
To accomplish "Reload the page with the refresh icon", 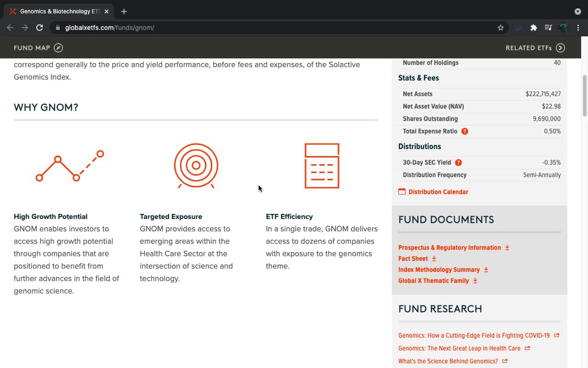I will click(x=40, y=28).
